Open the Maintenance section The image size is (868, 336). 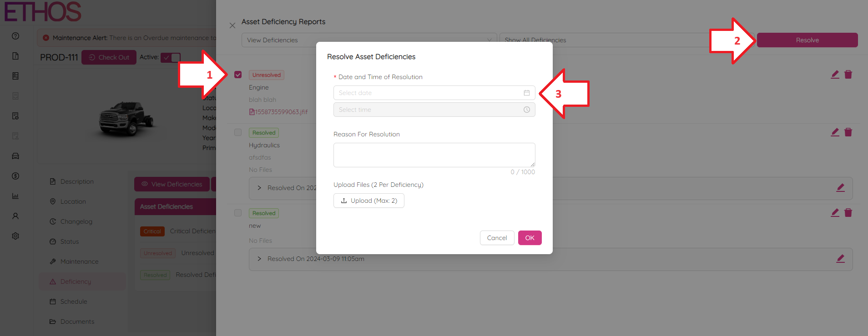click(x=79, y=261)
